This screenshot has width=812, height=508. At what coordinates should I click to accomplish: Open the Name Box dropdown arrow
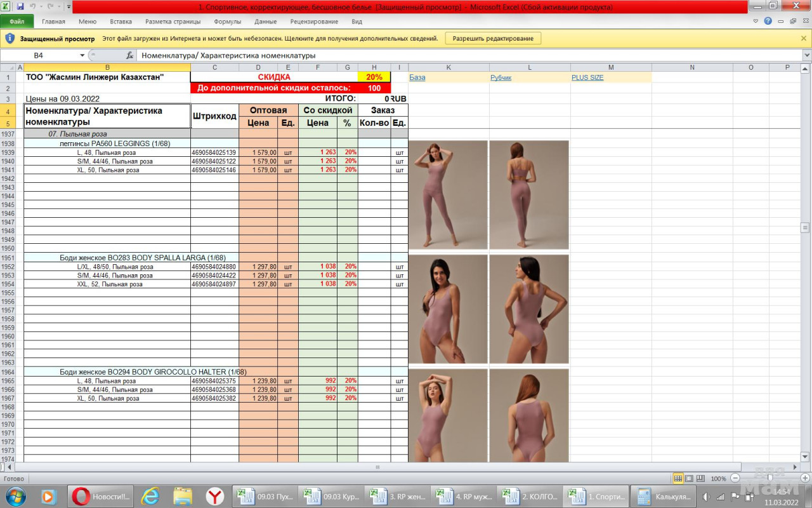pos(82,55)
